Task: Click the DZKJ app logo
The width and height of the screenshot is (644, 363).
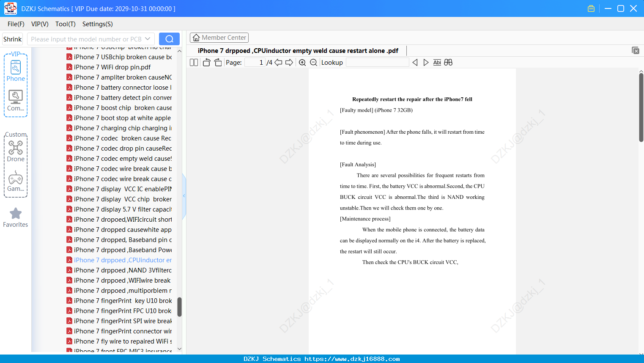Action: 11,8
